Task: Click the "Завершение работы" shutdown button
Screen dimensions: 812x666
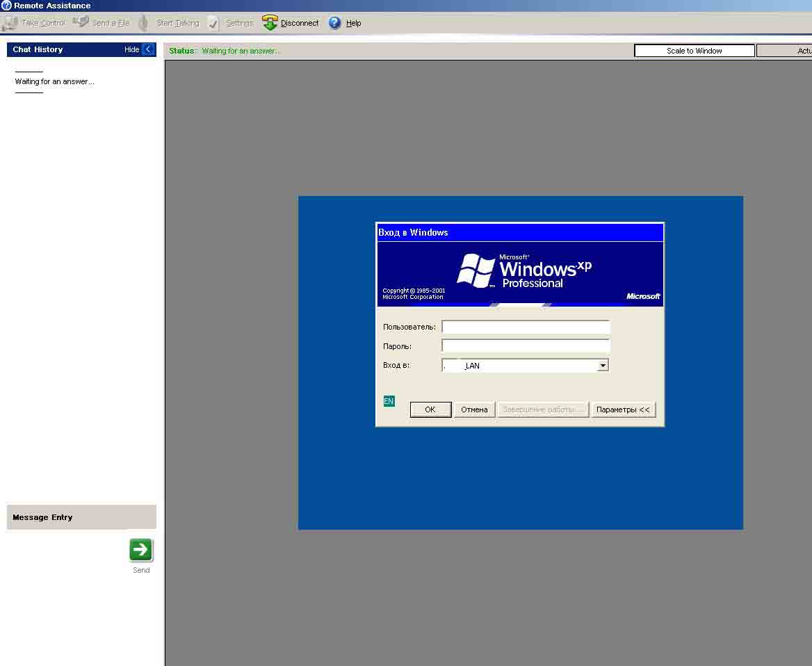Action: tap(543, 409)
